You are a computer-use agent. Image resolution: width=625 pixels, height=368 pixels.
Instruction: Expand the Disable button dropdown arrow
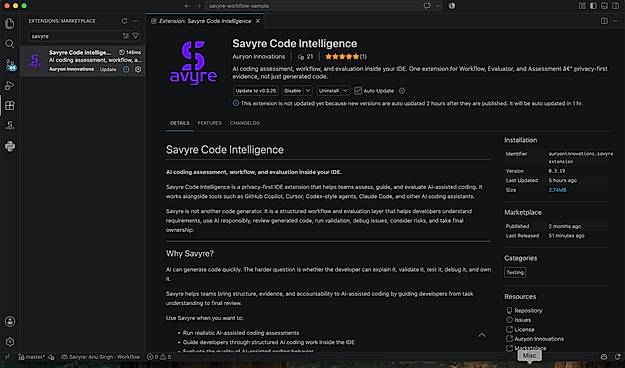click(x=308, y=91)
